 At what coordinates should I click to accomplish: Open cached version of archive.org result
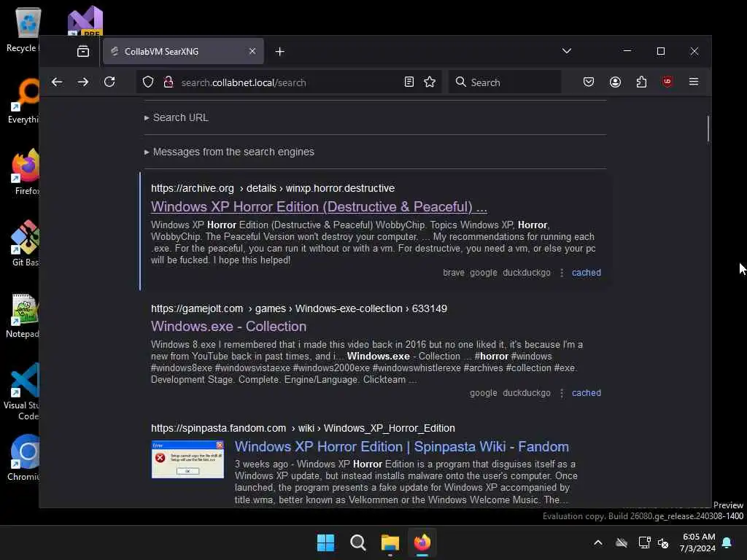586,273
